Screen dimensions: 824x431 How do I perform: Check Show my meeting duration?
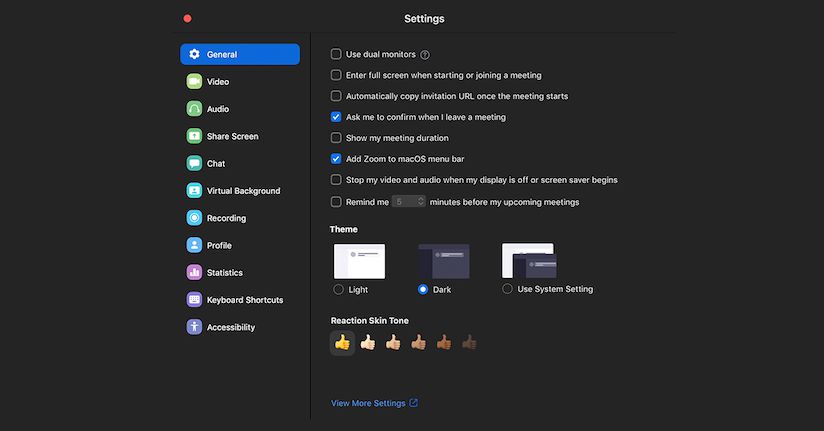336,138
